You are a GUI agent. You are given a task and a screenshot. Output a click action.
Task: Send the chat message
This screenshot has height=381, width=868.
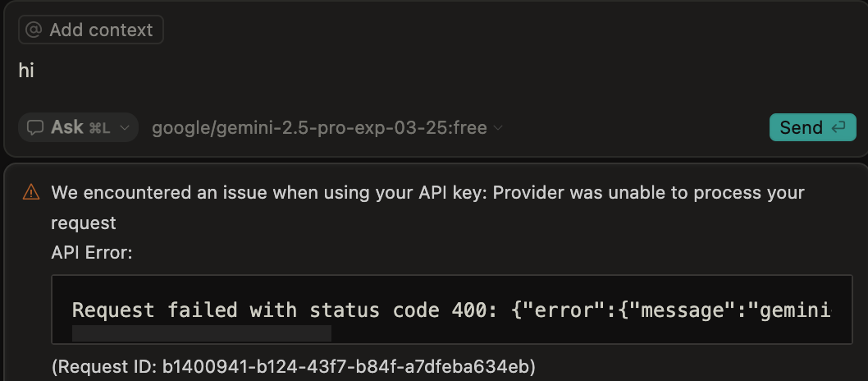[813, 128]
